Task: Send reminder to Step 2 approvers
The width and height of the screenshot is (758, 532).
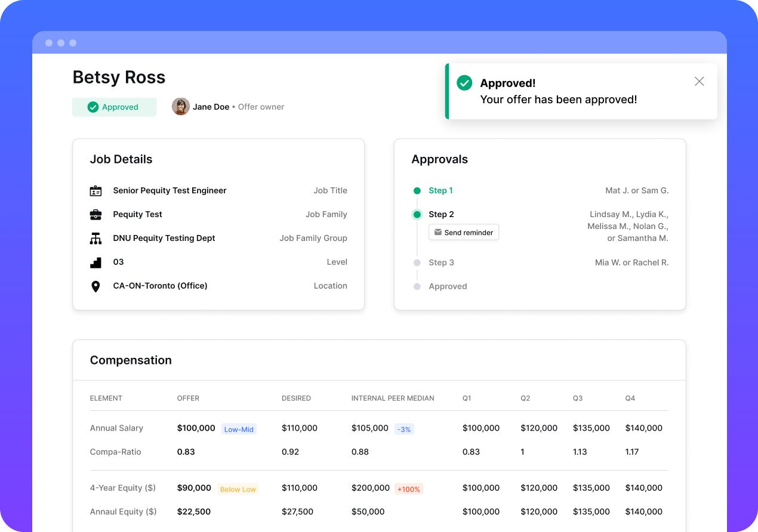Action: coord(464,233)
